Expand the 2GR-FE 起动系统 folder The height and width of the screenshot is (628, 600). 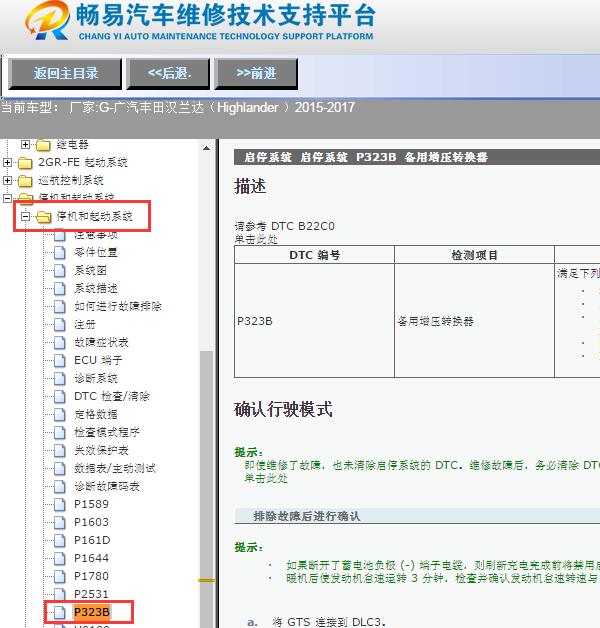coord(7,162)
